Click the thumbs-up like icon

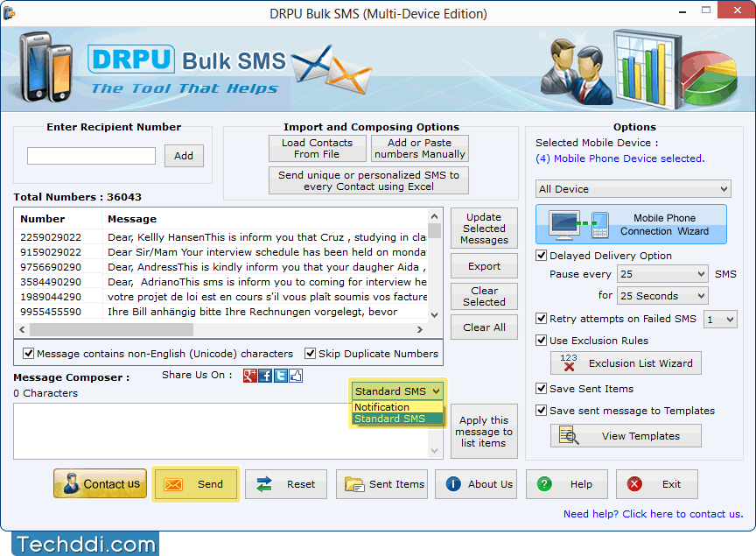[296, 376]
